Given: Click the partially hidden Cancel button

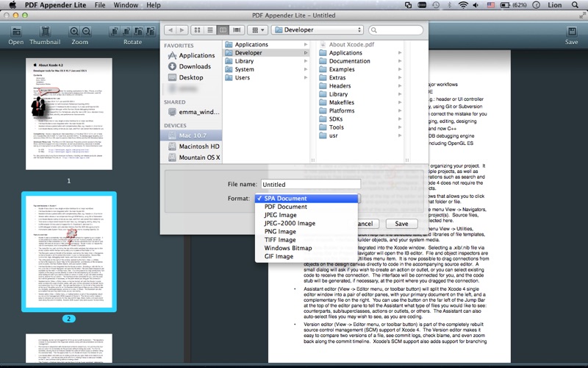Looking at the screenshot, I should coord(368,224).
